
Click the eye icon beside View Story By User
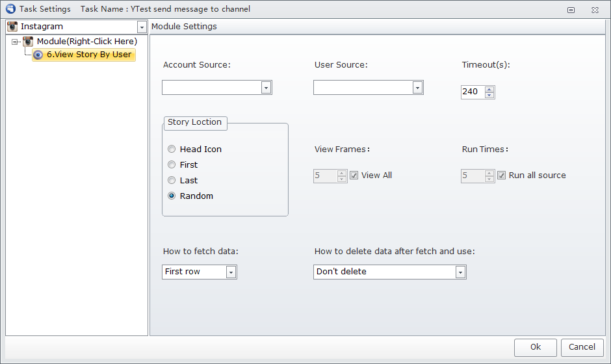click(38, 55)
